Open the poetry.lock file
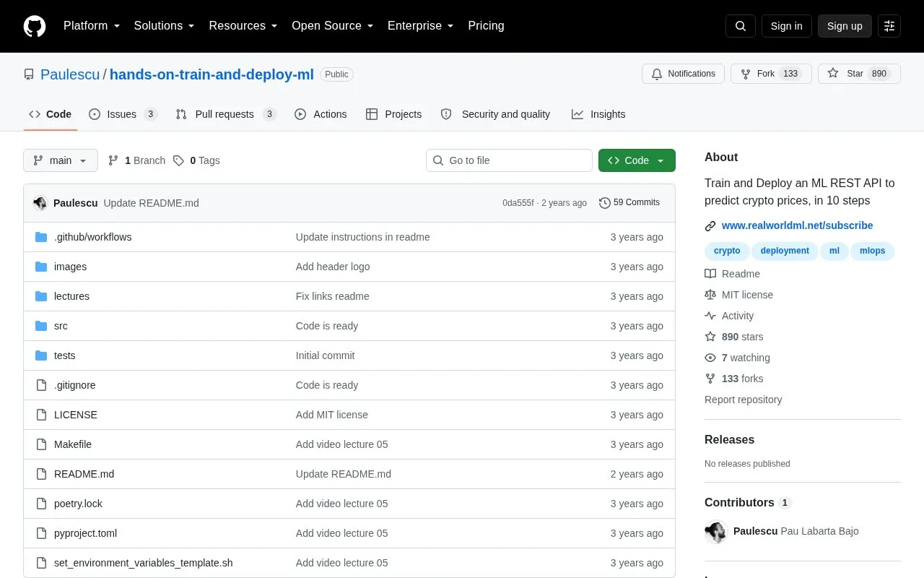Image resolution: width=924 pixels, height=578 pixels. point(78,504)
